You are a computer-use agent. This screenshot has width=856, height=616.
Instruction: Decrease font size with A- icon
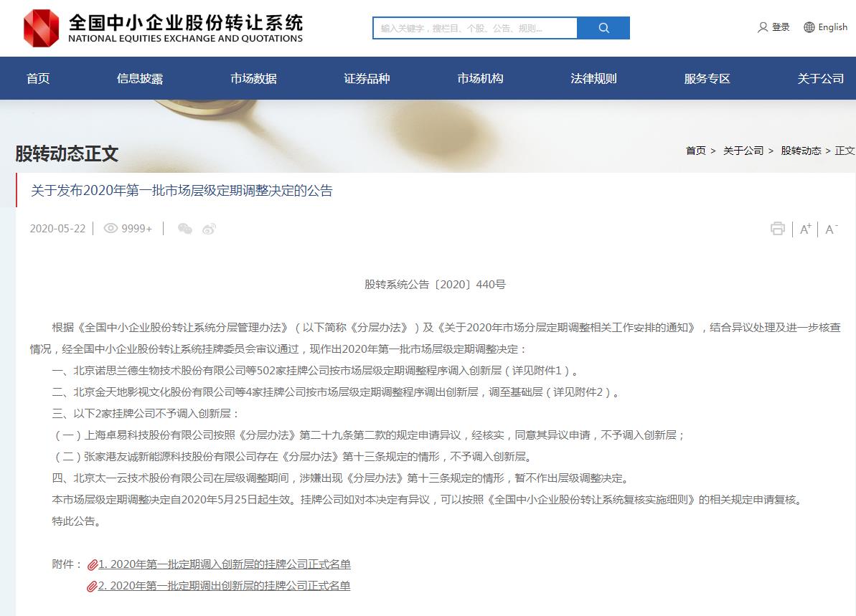tap(831, 229)
